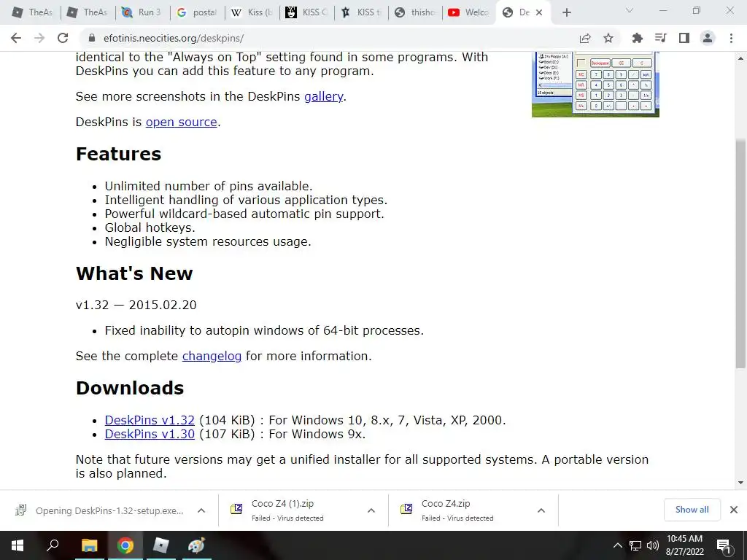Show hidden system tray icons
Screen dimensions: 747x560
click(617, 545)
